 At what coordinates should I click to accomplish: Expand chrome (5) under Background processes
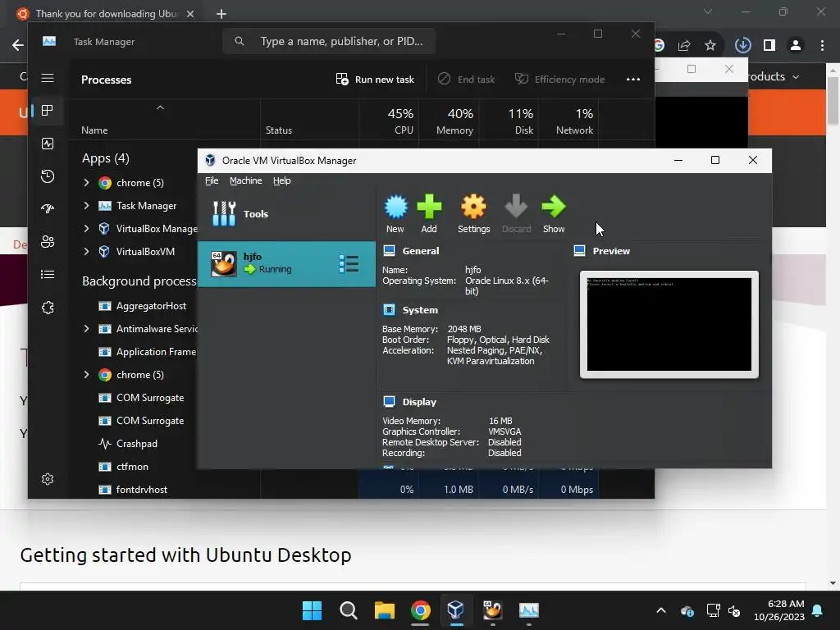click(x=86, y=375)
